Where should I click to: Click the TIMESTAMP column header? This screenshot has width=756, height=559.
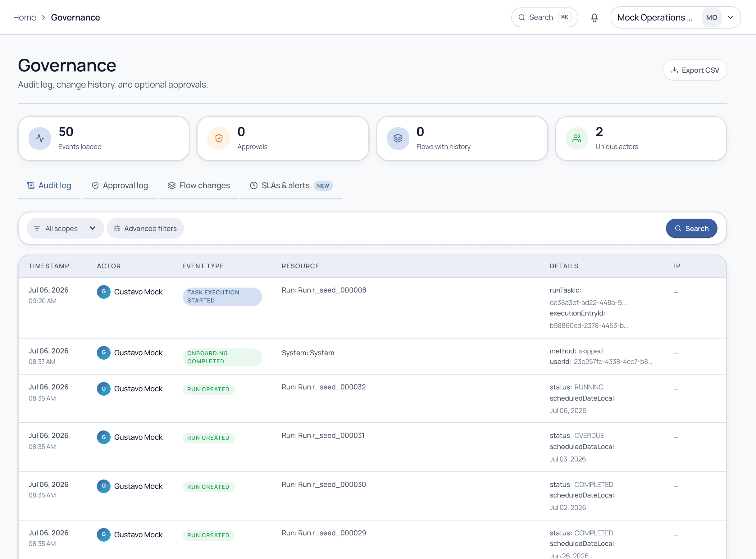[x=49, y=266]
